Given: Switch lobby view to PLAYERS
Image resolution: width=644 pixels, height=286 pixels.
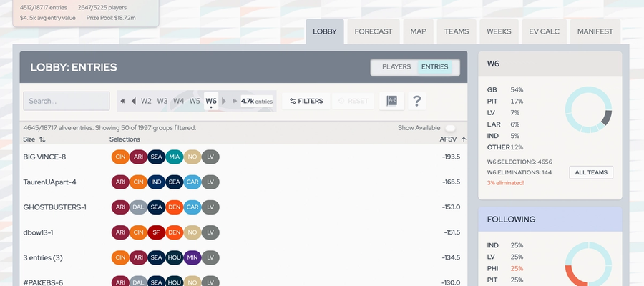Looking at the screenshot, I should 396,67.
